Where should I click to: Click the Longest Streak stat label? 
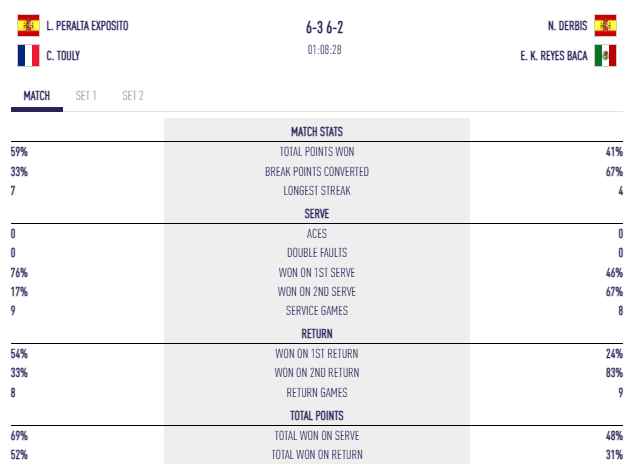click(x=316, y=191)
